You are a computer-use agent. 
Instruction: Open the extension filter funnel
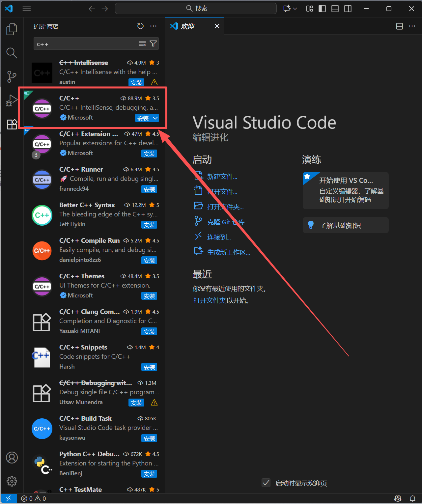[x=153, y=44]
